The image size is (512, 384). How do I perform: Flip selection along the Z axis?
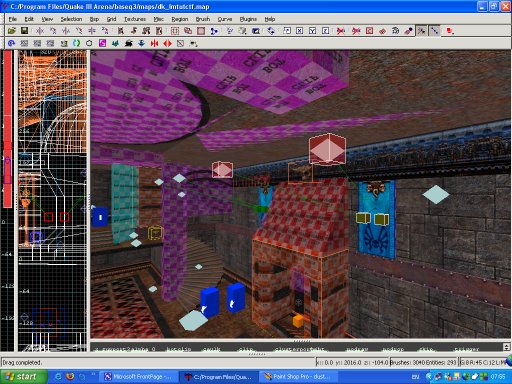click(x=92, y=31)
